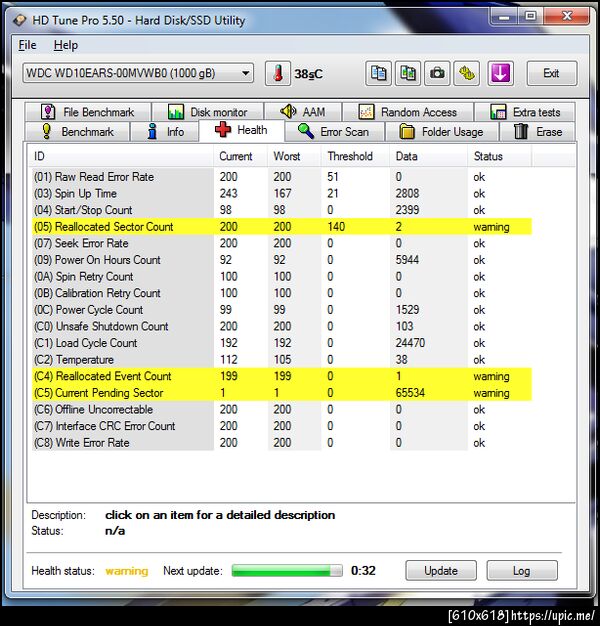Select the (C2) Temperature row
The image size is (600, 626).
[x=282, y=360]
